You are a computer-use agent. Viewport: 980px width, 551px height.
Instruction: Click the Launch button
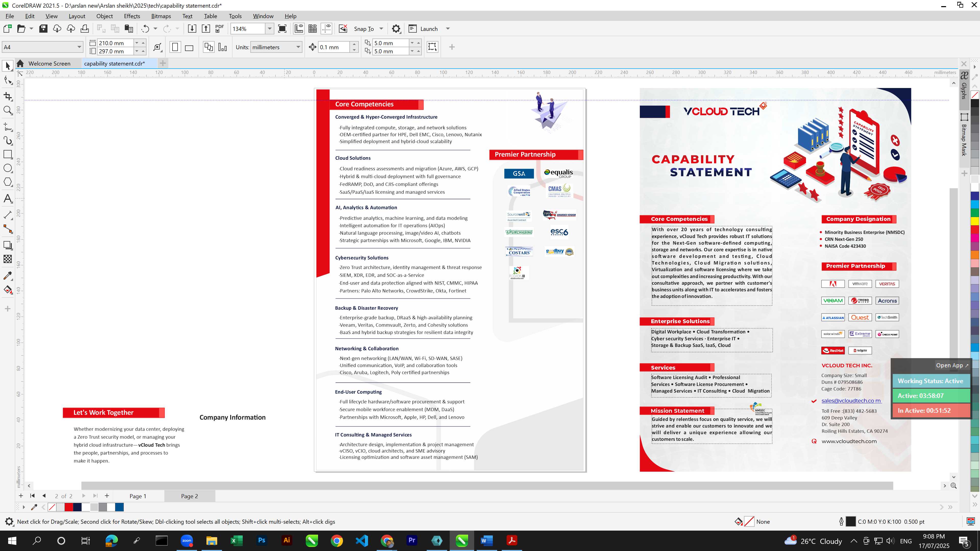pyautogui.click(x=423, y=29)
